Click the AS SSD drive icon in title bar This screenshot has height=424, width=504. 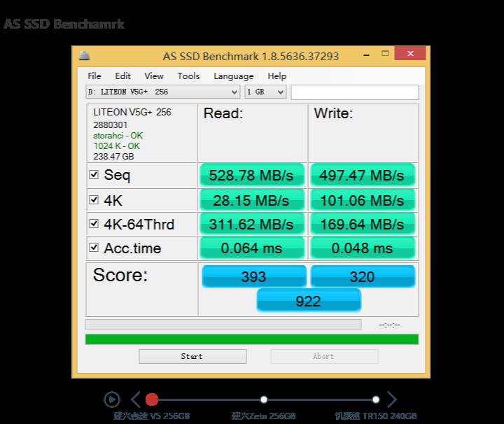coord(84,56)
